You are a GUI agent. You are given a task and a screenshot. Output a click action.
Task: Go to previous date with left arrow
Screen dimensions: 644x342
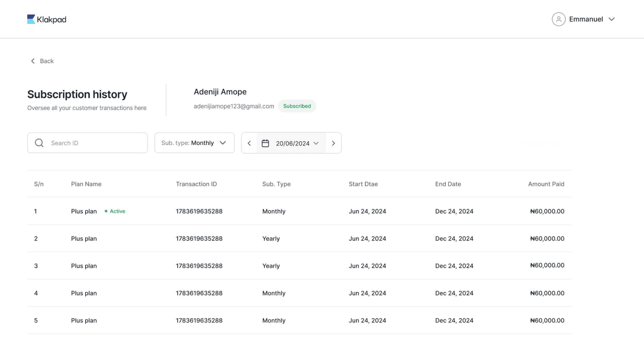[x=249, y=143]
